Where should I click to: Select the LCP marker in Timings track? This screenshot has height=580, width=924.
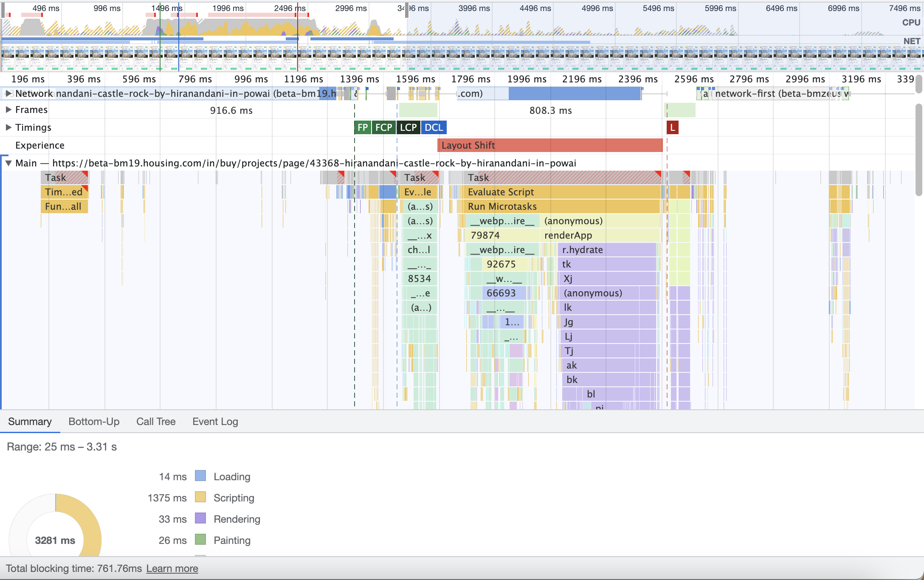tap(408, 127)
